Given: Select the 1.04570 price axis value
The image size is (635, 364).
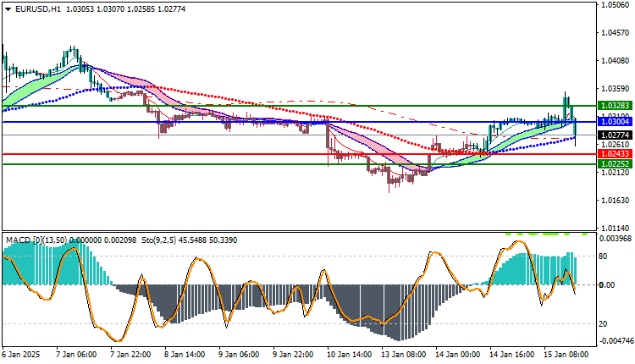Looking at the screenshot, I should tap(616, 33).
